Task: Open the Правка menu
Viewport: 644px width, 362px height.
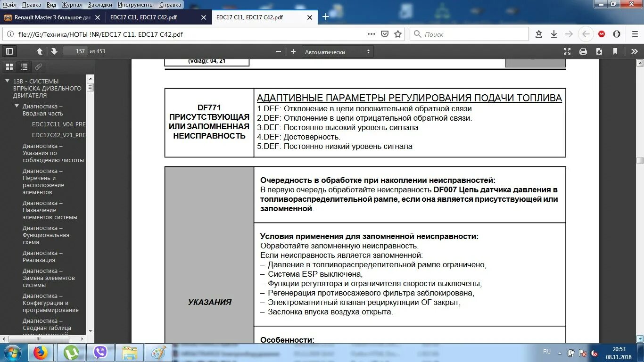Action: 31,5
